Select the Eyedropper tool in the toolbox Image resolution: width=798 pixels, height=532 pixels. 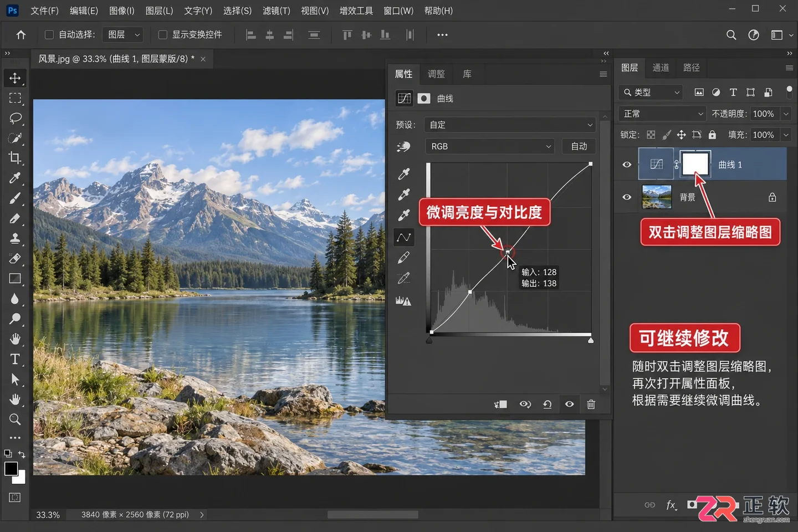pos(15,178)
